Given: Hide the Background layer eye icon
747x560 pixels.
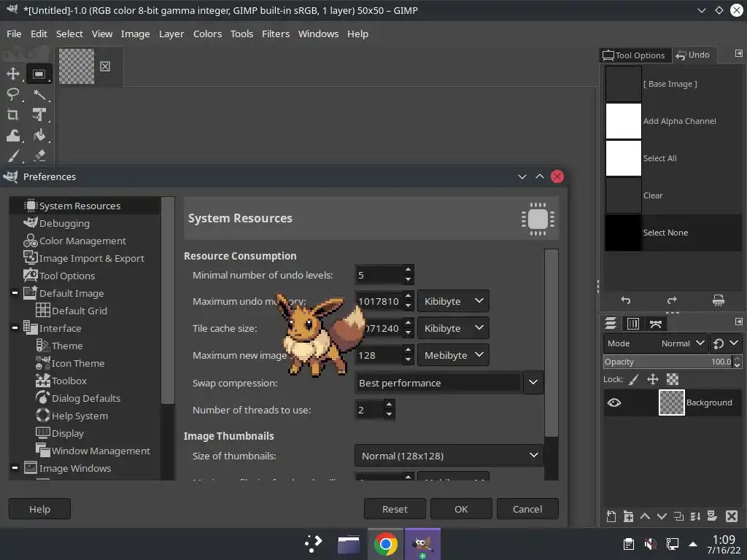Looking at the screenshot, I should pos(614,402).
